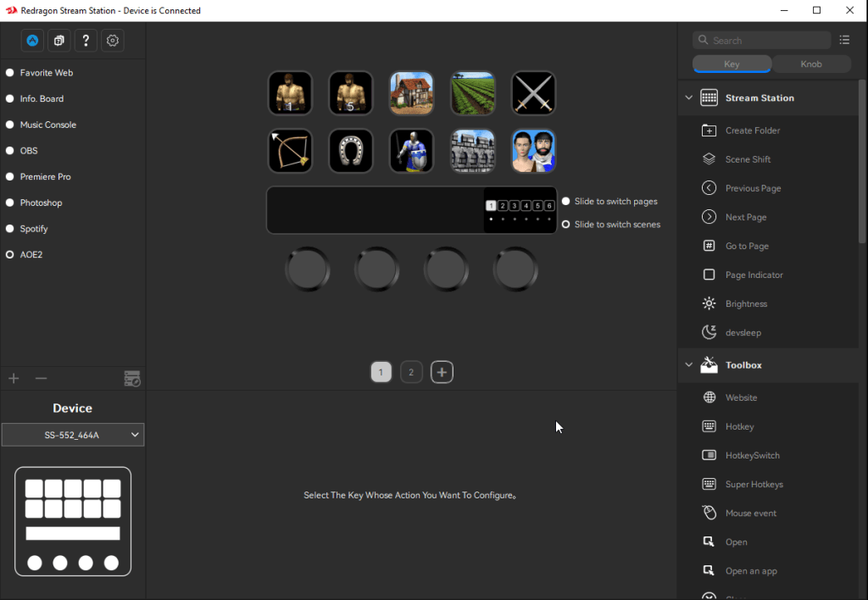Select the horseshoe key
The height and width of the screenshot is (600, 868).
pyautogui.click(x=351, y=151)
